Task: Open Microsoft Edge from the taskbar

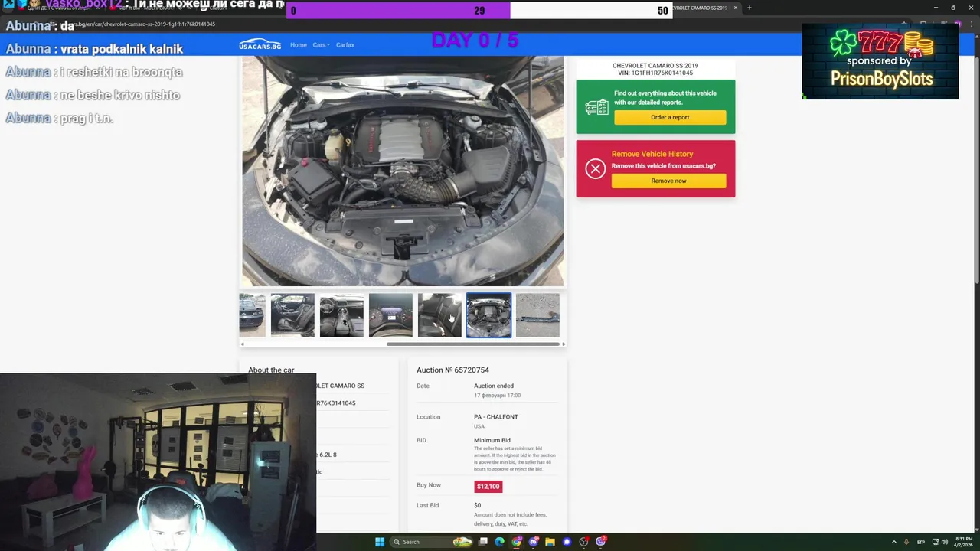Action: point(500,542)
